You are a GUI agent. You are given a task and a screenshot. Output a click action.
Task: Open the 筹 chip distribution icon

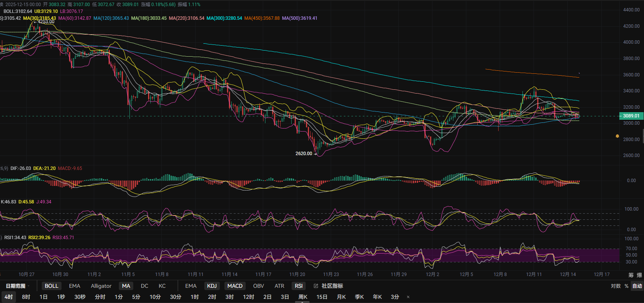click(x=631, y=275)
